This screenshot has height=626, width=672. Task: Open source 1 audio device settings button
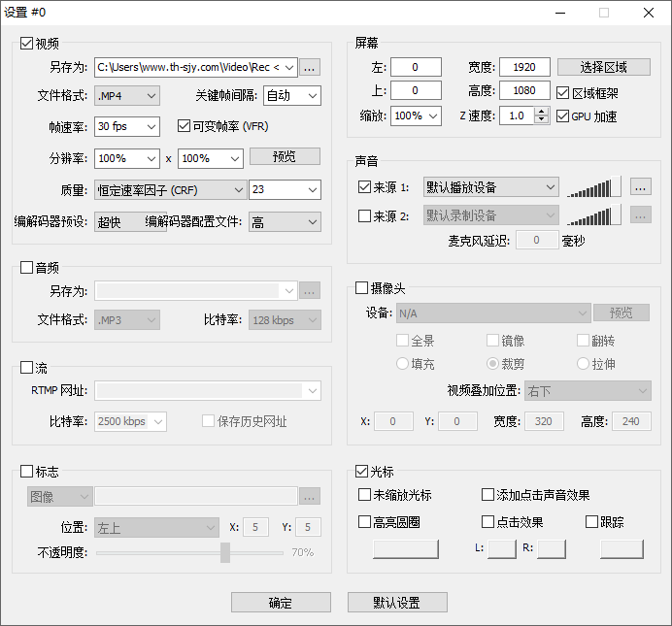(640, 186)
